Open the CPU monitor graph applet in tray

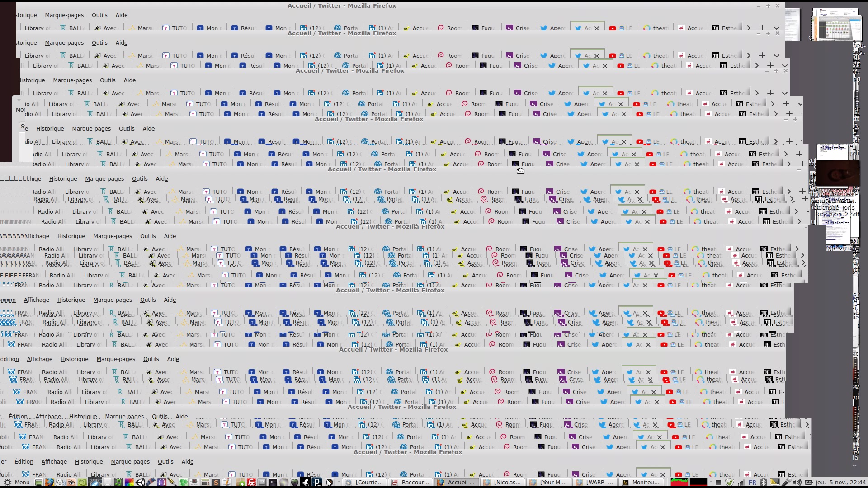pyautogui.click(x=679, y=483)
